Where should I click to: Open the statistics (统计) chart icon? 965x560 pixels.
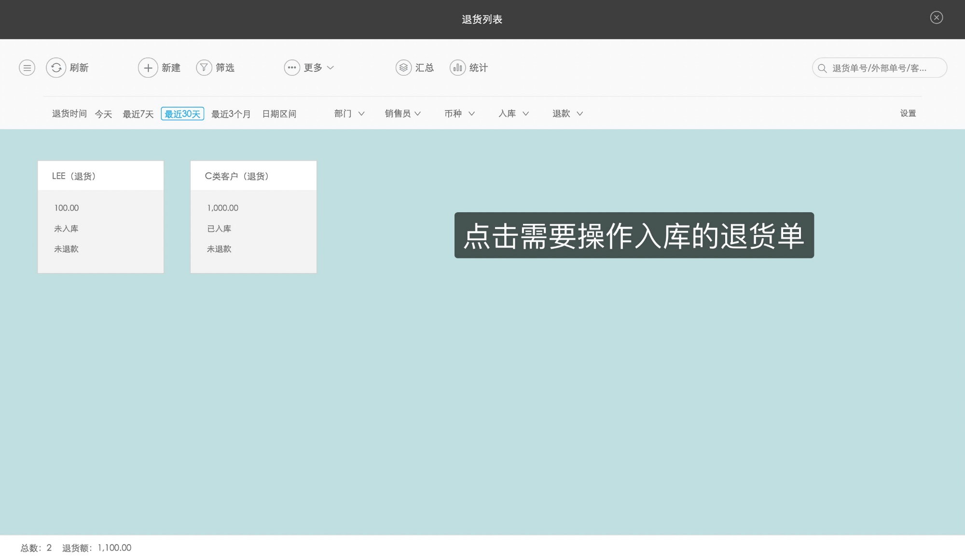[x=457, y=68]
